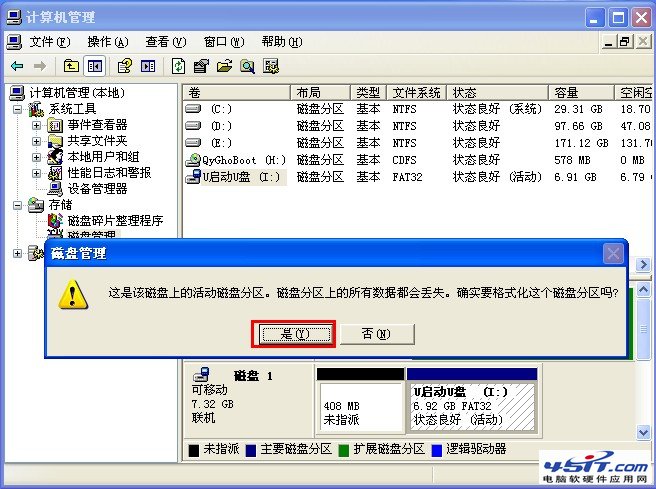Viewport: 656px width, 489px height.
Task: Click the D: volume drive icon
Action: pyautogui.click(x=193, y=126)
